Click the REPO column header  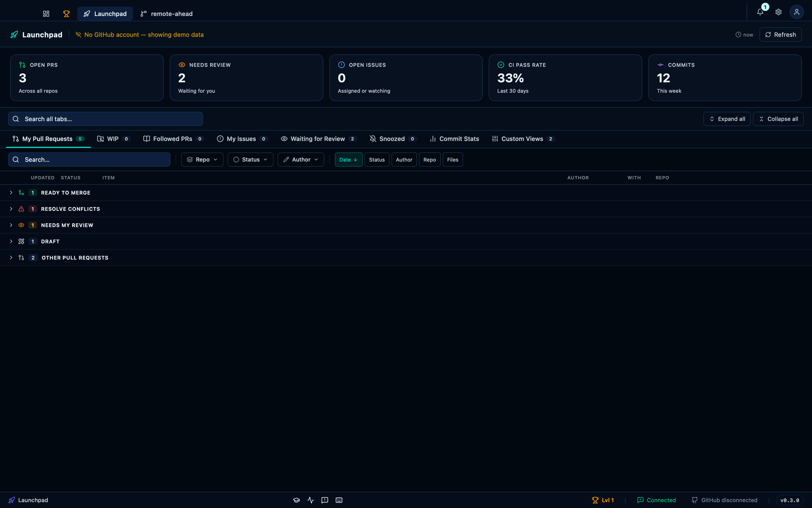click(x=662, y=178)
